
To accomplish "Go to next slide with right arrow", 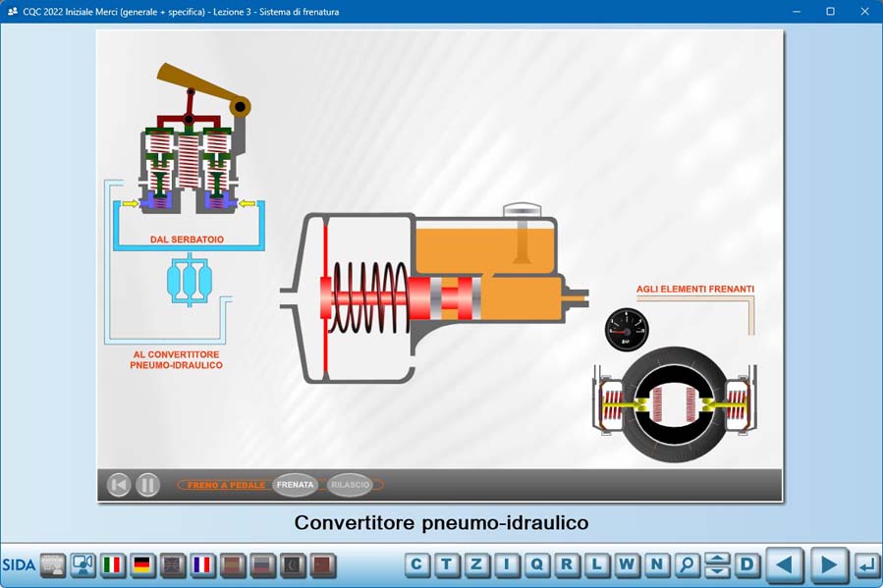I will tap(828, 564).
